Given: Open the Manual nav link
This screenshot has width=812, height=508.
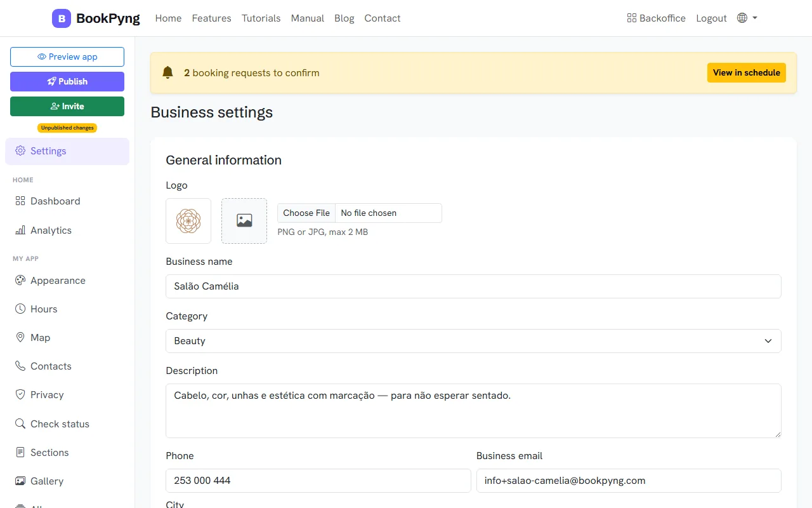Looking at the screenshot, I should (x=308, y=18).
